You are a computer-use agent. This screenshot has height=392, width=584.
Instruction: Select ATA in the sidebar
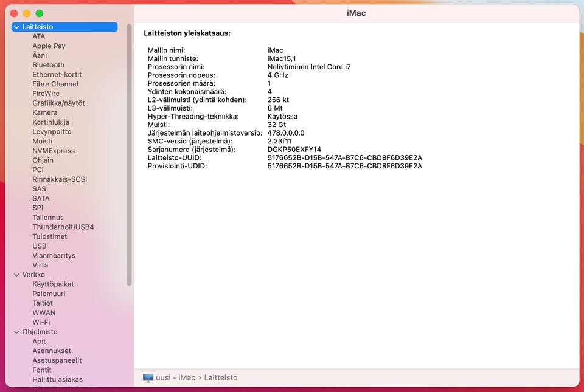39,36
